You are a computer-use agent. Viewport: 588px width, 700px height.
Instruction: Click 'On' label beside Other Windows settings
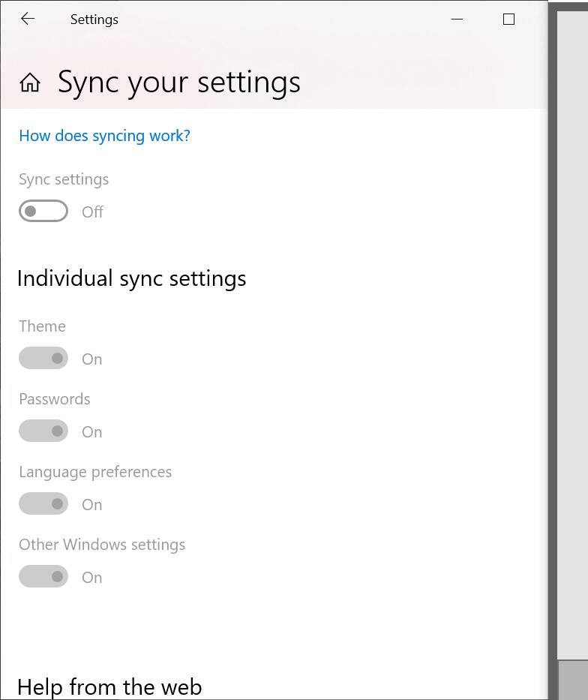click(x=92, y=578)
